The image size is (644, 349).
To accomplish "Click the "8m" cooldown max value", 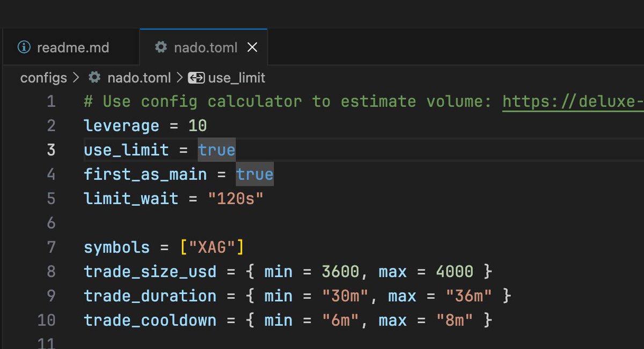I will [x=455, y=320].
